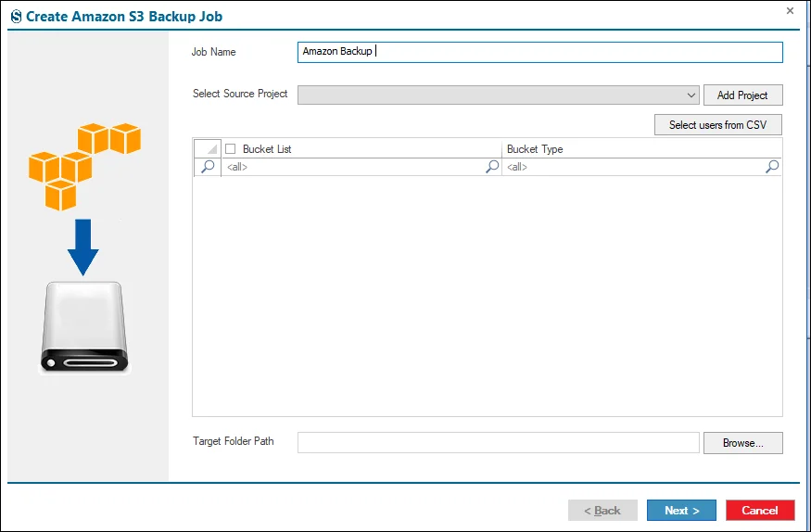Click the Bucket Type column header

point(641,149)
